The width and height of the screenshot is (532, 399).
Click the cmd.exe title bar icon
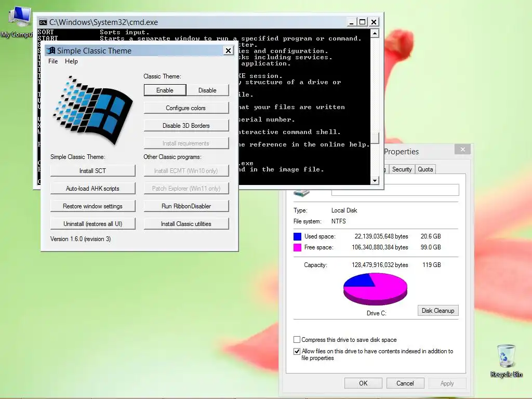click(43, 22)
